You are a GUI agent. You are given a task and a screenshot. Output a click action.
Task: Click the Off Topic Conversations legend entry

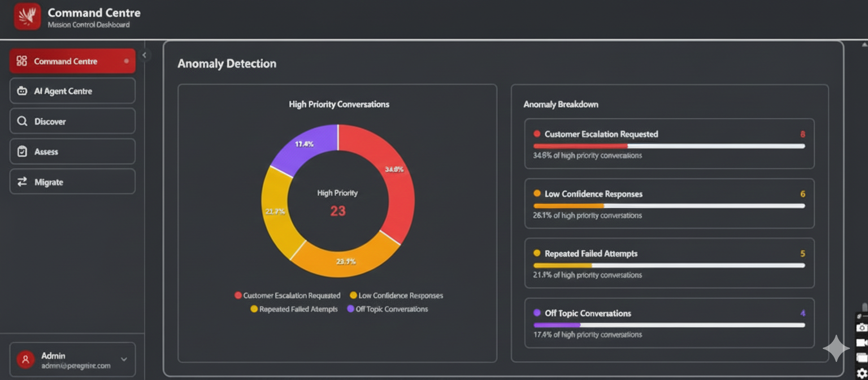pyautogui.click(x=392, y=309)
